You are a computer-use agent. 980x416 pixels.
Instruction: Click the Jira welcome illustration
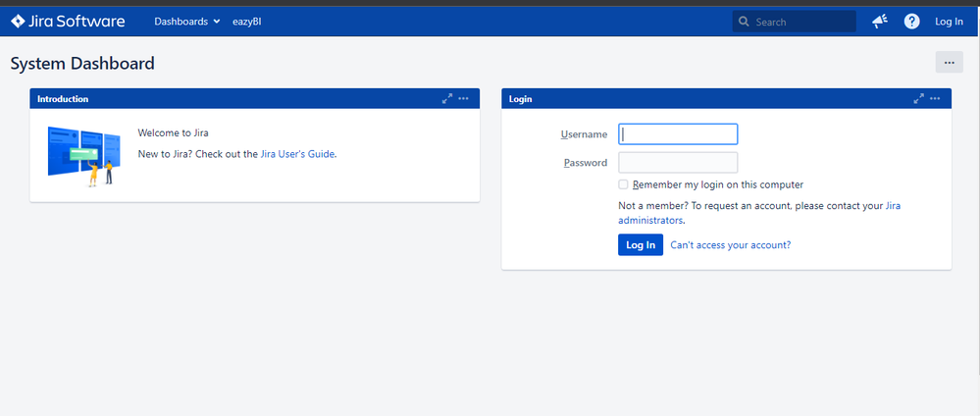(x=83, y=156)
